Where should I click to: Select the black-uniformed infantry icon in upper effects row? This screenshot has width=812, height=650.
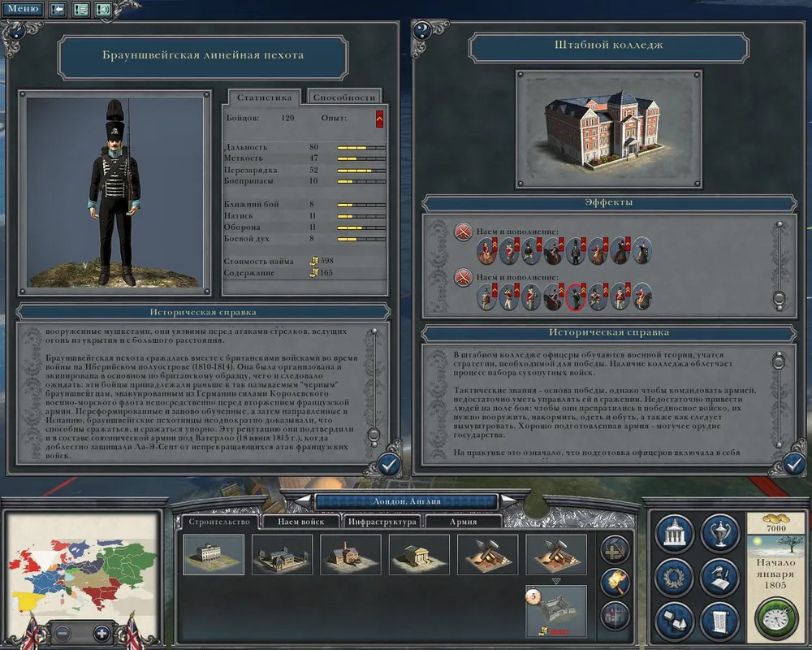[576, 251]
